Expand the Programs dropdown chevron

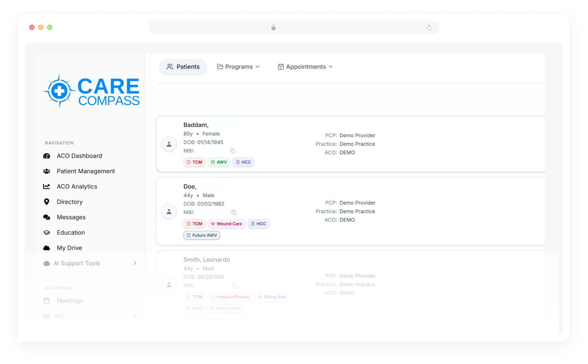click(258, 67)
